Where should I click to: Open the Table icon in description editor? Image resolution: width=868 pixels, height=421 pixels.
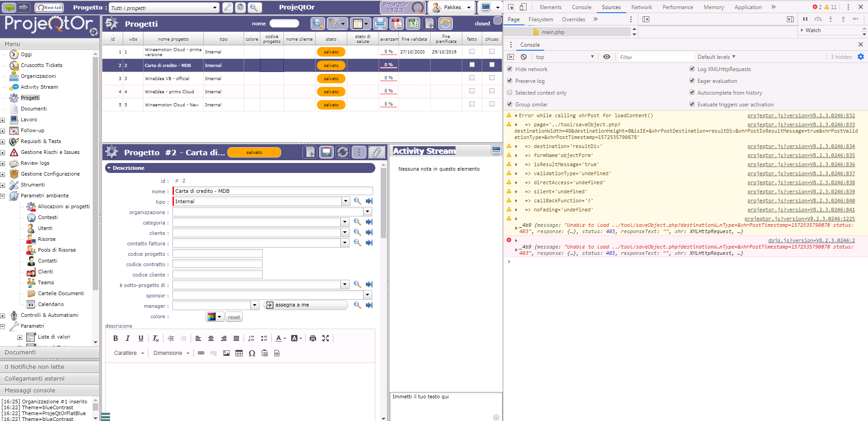point(239,353)
